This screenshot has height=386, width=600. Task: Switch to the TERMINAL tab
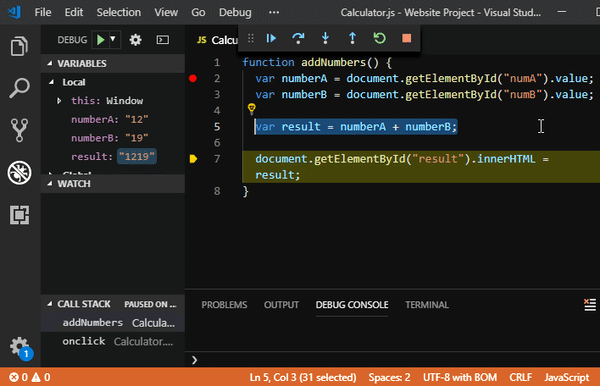click(427, 305)
